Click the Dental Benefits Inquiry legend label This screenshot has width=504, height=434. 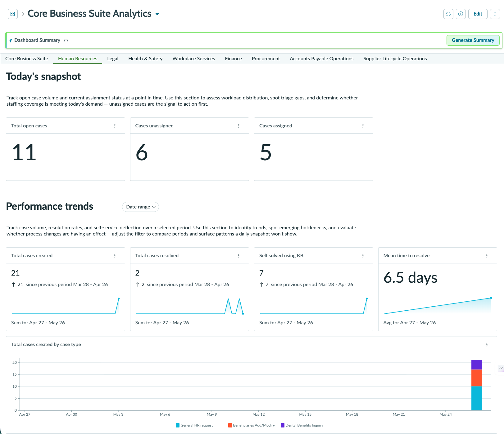304,425
